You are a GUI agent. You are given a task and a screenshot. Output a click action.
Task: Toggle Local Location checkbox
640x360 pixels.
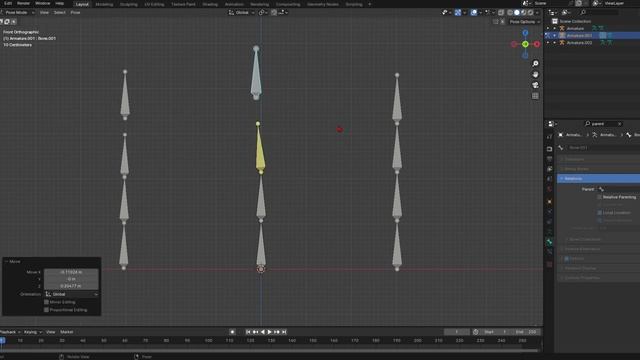600,213
